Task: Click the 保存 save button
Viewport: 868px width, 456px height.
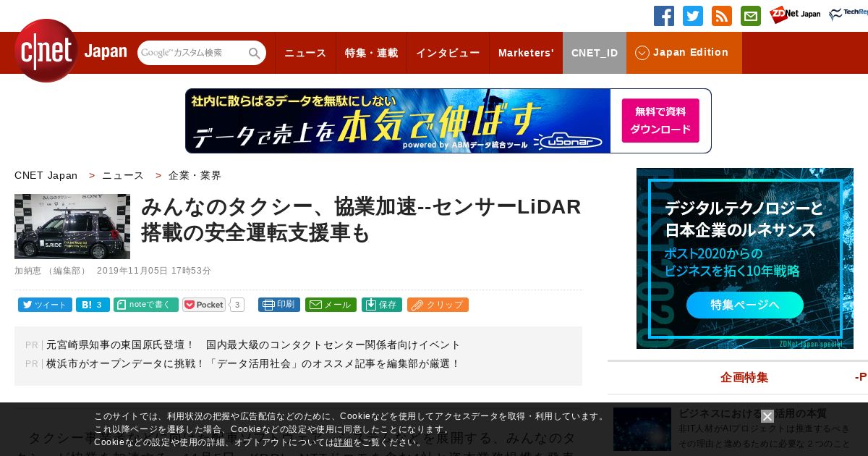Action: click(x=382, y=305)
